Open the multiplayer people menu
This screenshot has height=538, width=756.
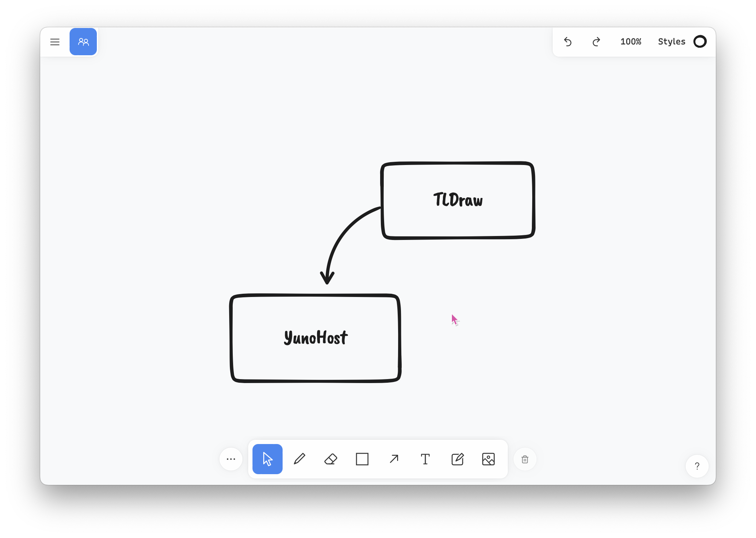[83, 42]
